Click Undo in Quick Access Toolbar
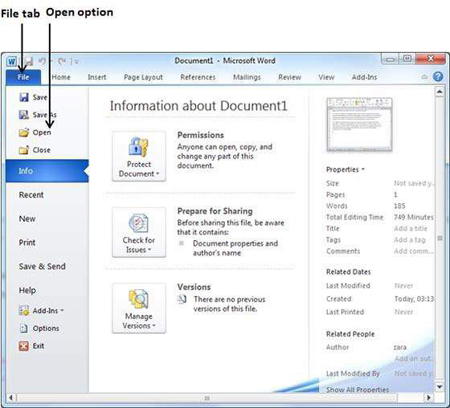 point(42,61)
